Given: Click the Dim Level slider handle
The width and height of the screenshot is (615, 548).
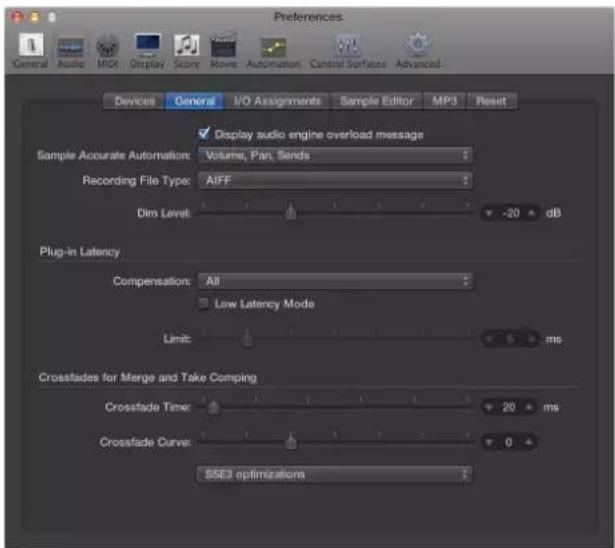Looking at the screenshot, I should [291, 212].
